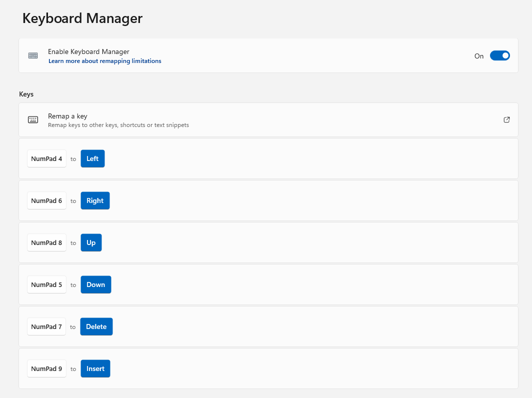Image resolution: width=532 pixels, height=398 pixels.
Task: Click the Right mapped key button
Action: (x=95, y=201)
